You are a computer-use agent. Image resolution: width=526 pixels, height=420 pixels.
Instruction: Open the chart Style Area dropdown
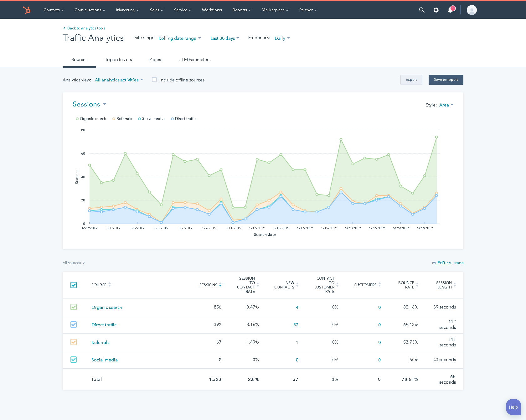point(446,105)
